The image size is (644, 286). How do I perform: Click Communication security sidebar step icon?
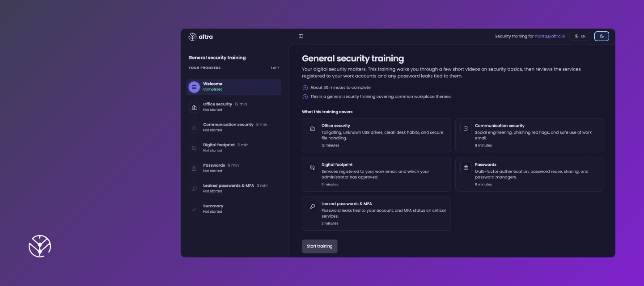194,127
